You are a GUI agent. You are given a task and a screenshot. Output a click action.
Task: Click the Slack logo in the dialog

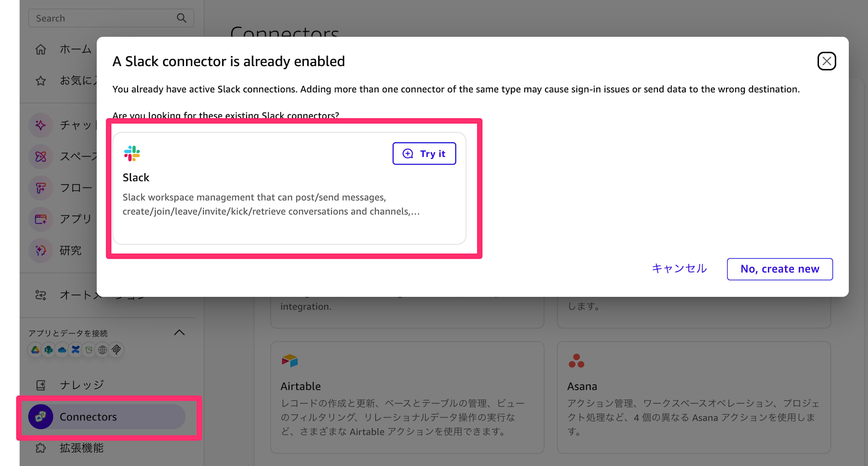132,154
